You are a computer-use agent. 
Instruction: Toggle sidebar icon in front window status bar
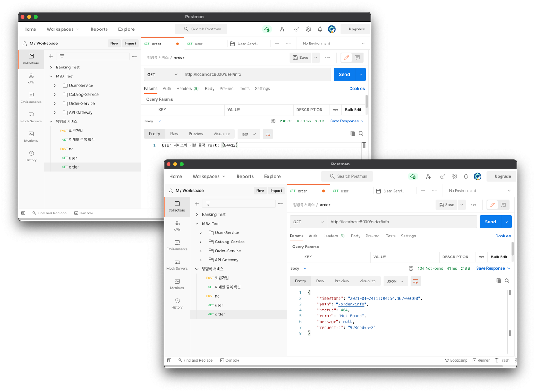pyautogui.click(x=169, y=360)
